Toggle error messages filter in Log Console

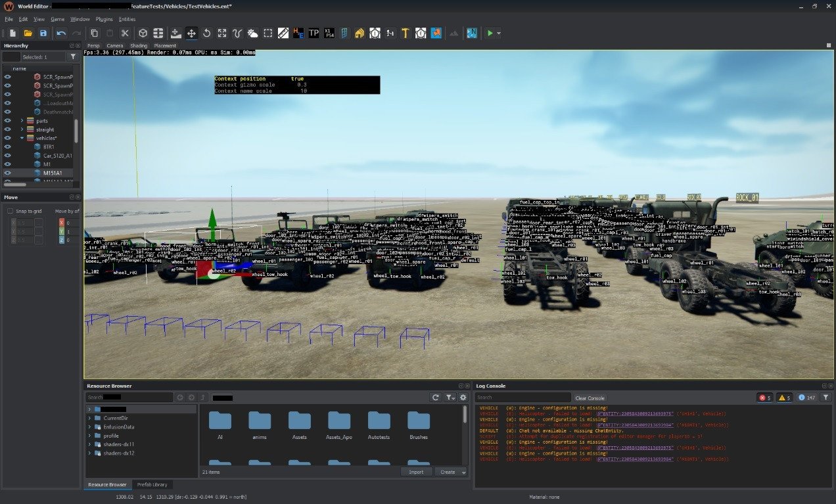(765, 398)
